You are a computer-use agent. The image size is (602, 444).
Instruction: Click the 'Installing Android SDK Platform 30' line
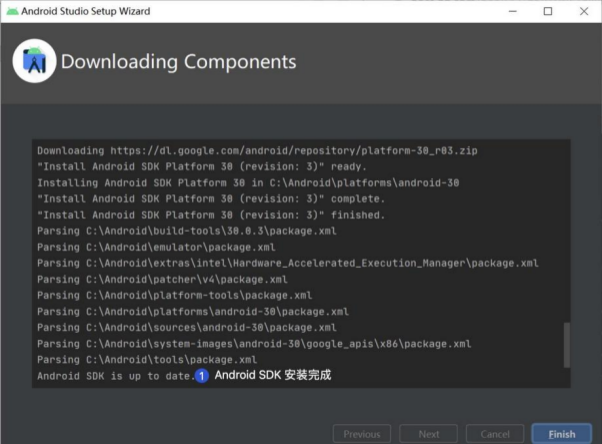[x=248, y=183]
